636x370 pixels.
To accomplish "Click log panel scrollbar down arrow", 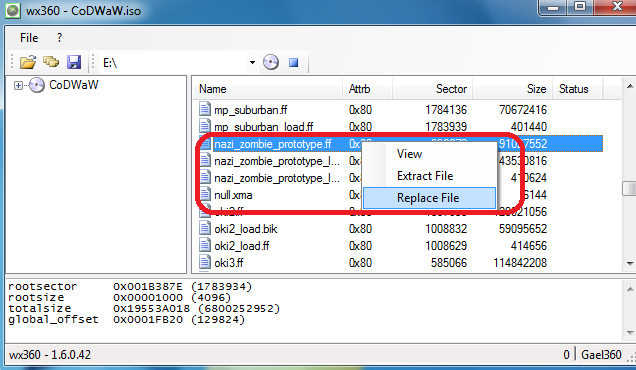I will (630, 333).
